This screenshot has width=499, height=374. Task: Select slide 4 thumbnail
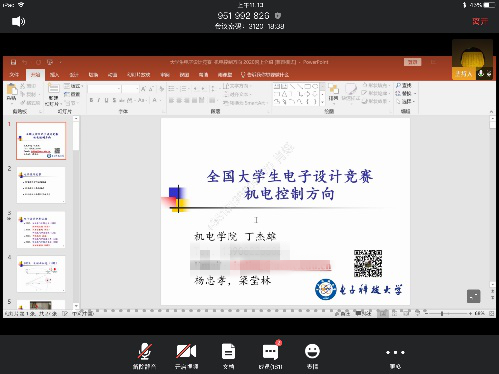pyautogui.click(x=41, y=274)
